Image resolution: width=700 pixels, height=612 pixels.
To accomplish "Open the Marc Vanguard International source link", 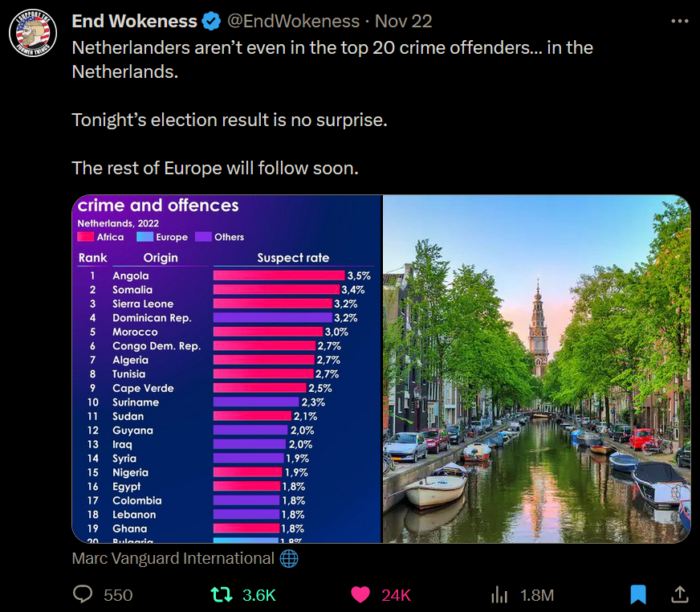I will [173, 558].
